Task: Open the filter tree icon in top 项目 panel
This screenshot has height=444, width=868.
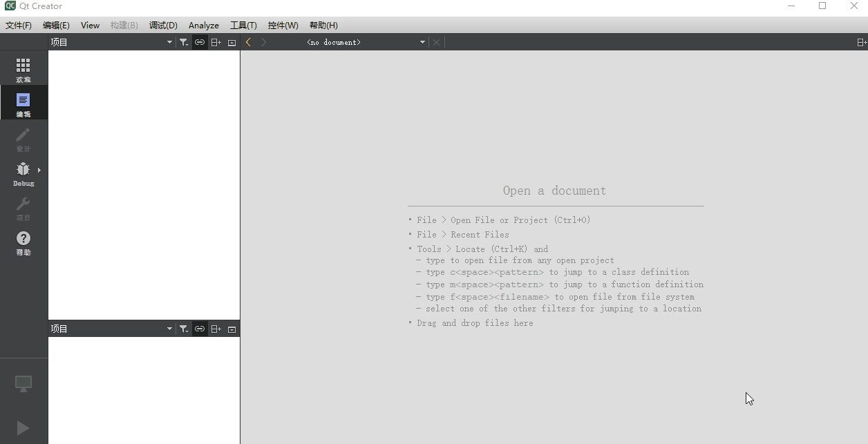Action: coord(183,42)
